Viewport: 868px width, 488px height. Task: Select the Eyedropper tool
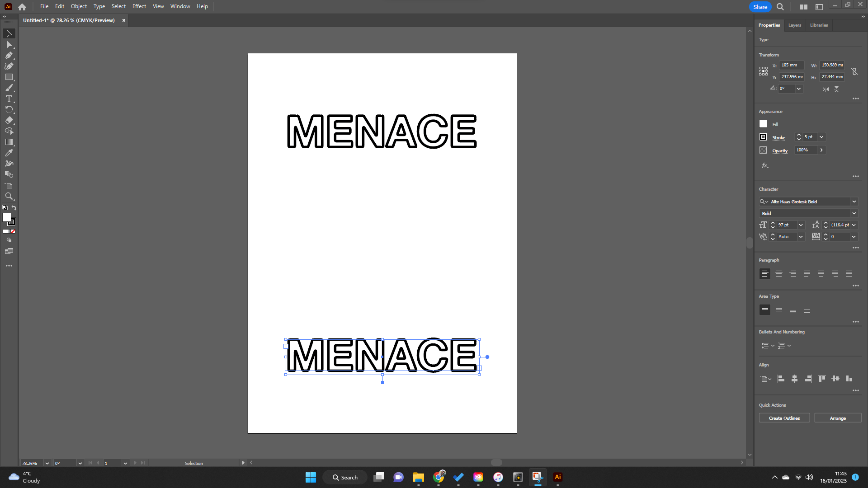coord(9,153)
